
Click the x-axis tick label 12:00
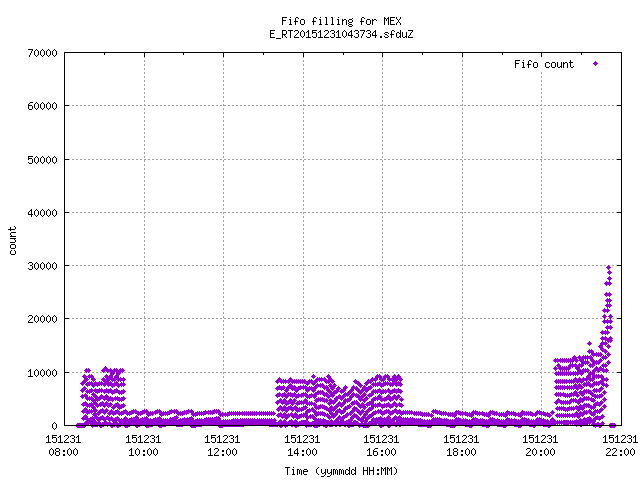(222, 452)
